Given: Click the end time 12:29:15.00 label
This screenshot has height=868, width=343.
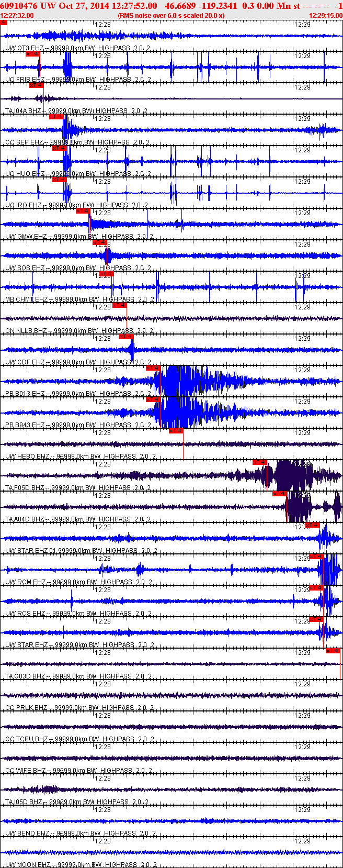Looking at the screenshot, I should [326, 15].
